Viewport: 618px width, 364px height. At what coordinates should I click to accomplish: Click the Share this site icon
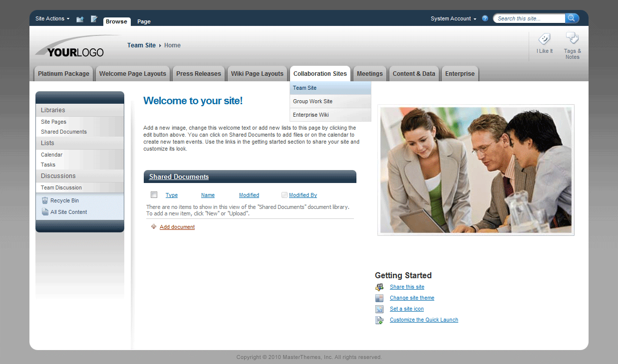[x=379, y=287]
